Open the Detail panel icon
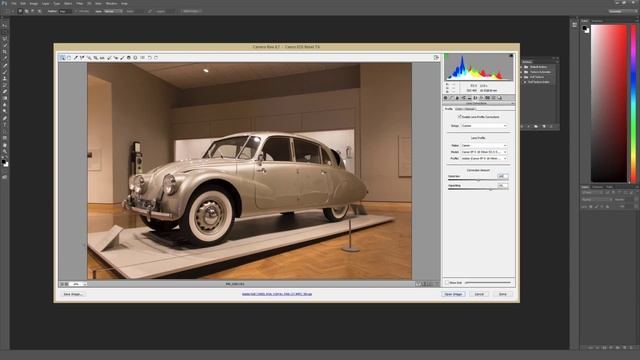Image resolution: width=640 pixels, height=360 pixels. [457, 98]
